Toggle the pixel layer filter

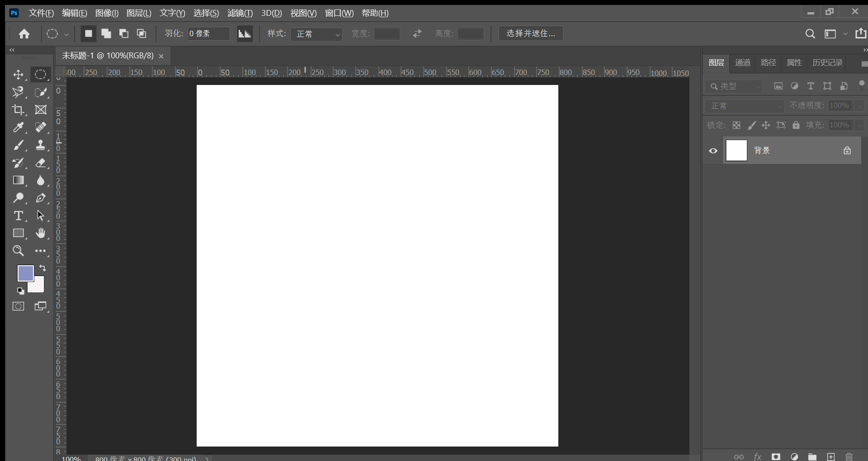[778, 86]
